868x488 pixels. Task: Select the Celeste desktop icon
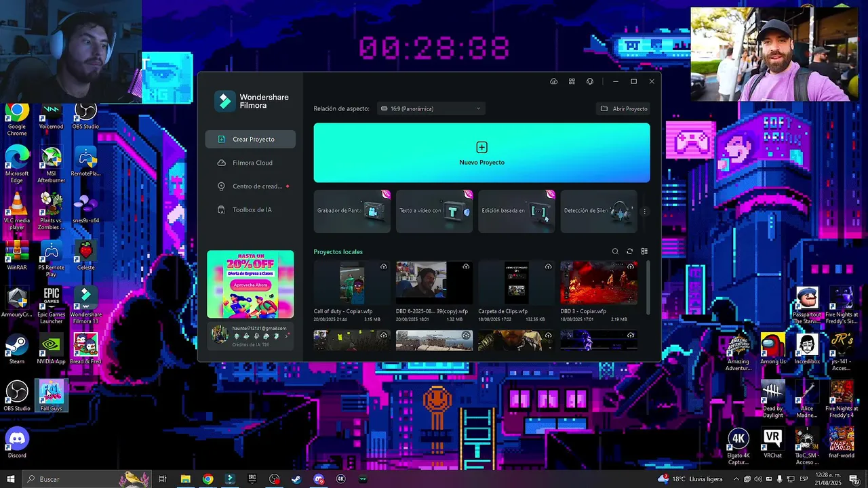[x=85, y=256]
